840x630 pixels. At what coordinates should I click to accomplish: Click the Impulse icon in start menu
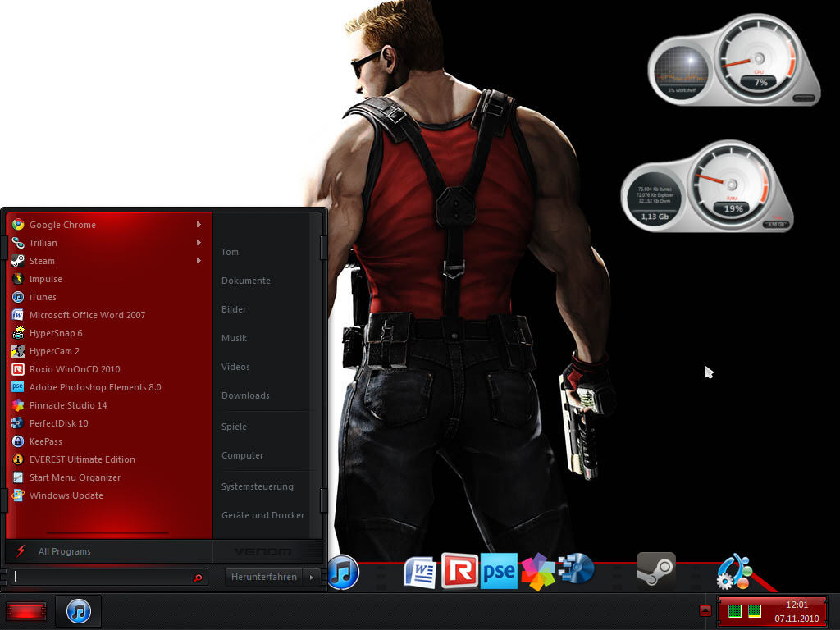(x=18, y=279)
